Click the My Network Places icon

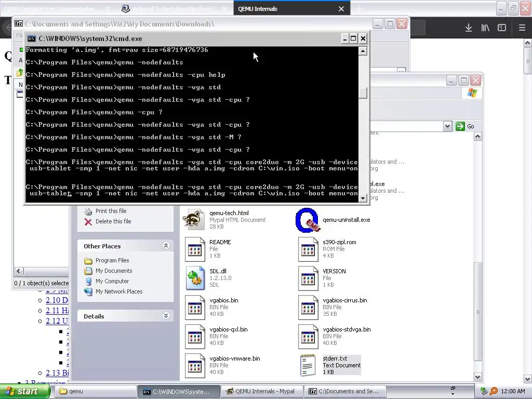click(88, 292)
